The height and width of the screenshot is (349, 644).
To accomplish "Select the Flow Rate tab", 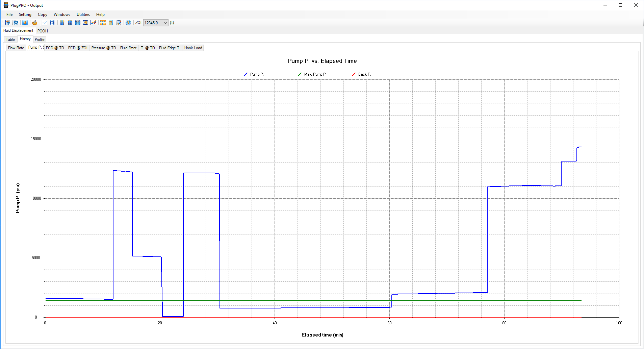I will [x=16, y=48].
